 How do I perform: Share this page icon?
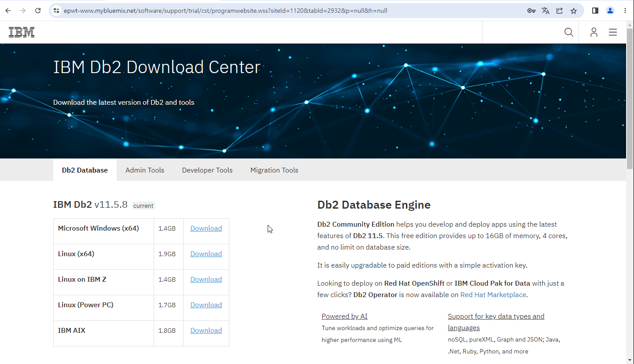560,11
